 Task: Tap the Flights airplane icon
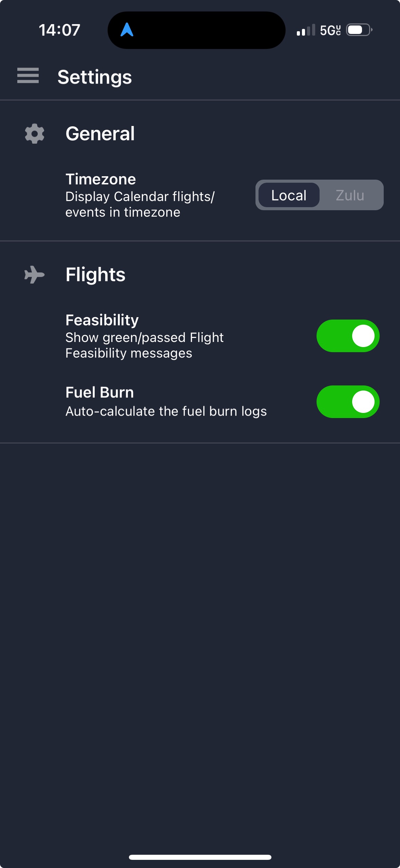tap(34, 274)
